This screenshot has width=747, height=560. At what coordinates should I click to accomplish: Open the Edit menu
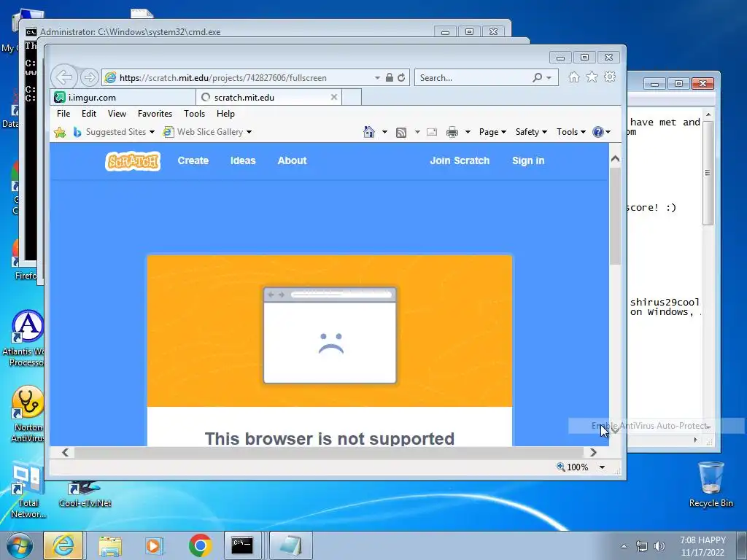pyautogui.click(x=88, y=114)
